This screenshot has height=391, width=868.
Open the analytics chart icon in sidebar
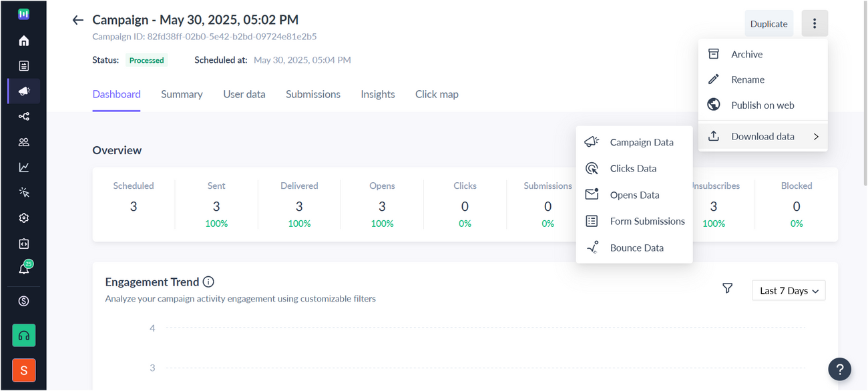pyautogui.click(x=24, y=167)
